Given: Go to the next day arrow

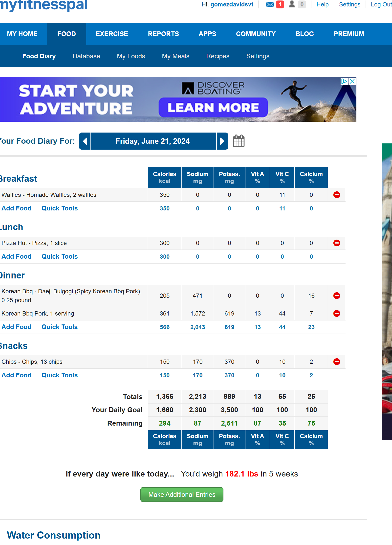Looking at the screenshot, I should (x=222, y=141).
